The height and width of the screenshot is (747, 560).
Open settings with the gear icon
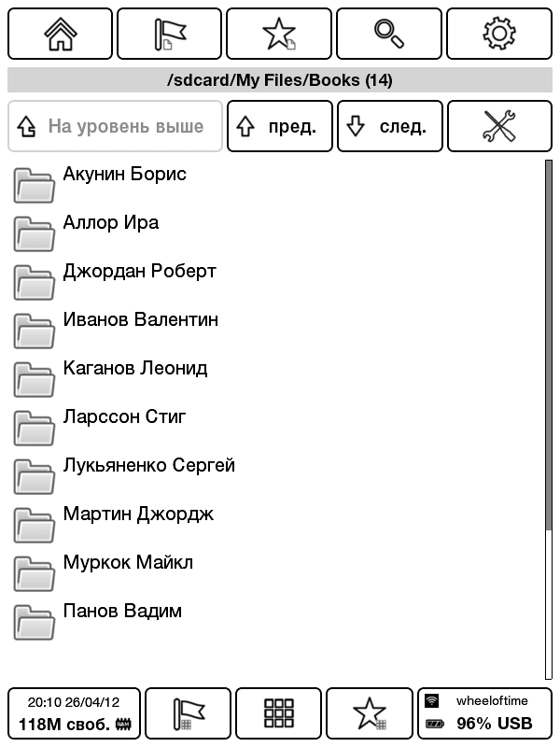click(499, 34)
